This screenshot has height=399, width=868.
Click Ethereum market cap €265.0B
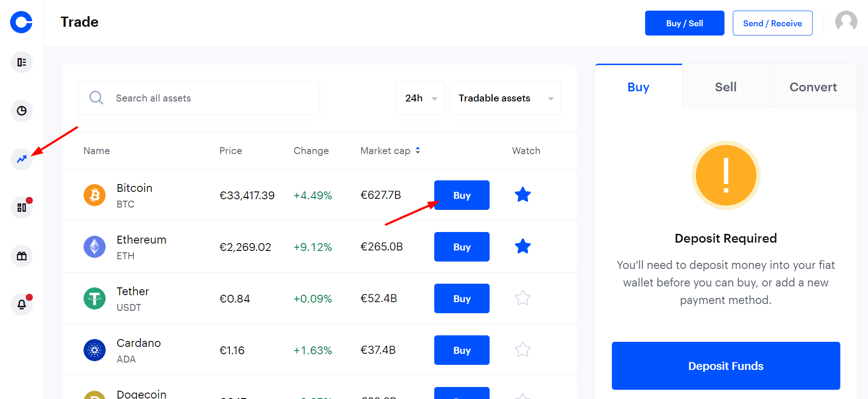point(382,247)
